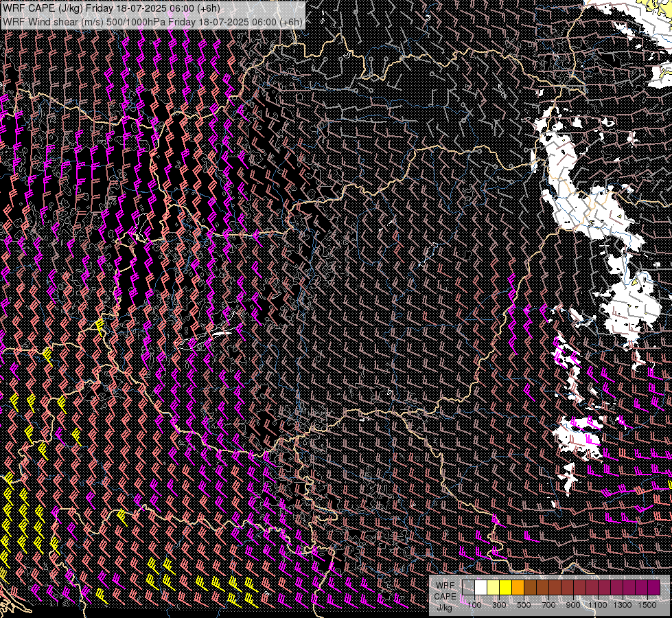Viewport: 672px width, 618px height.
Task: Click the '700' legend label
Action: (x=548, y=605)
